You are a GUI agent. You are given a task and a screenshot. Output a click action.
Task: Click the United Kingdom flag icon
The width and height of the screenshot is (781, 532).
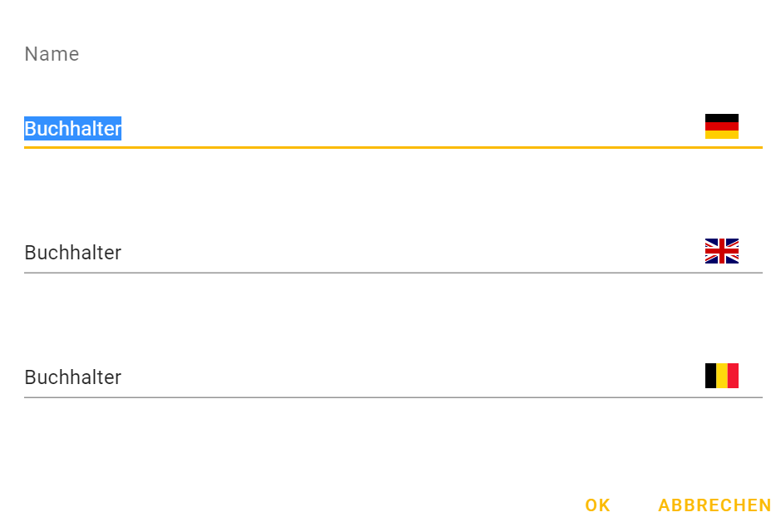click(x=721, y=251)
